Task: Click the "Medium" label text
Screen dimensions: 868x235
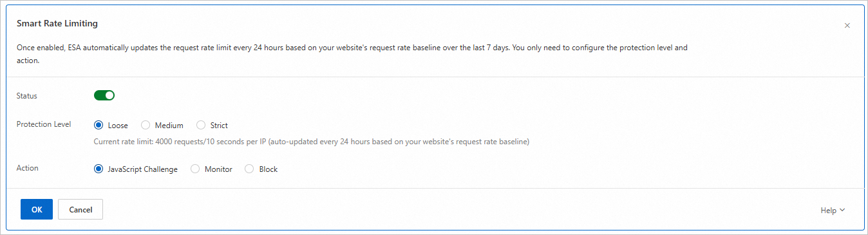Action: pos(169,126)
